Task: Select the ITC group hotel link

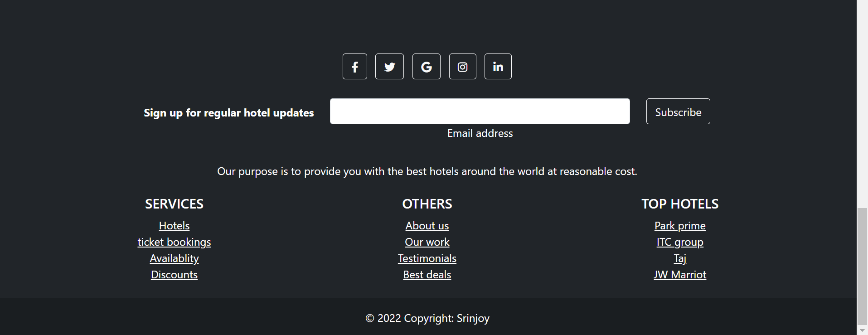Action: 680,242
